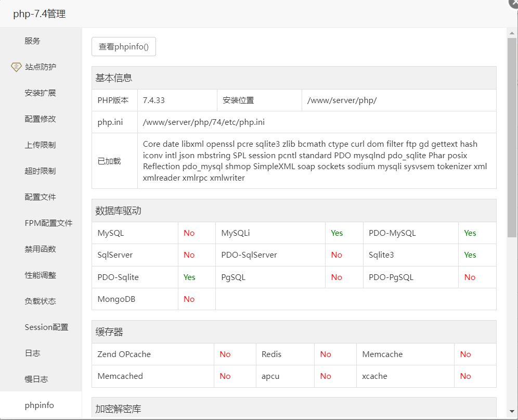Switch to the 性能调整 tab
The width and height of the screenshot is (518, 420).
click(x=41, y=275)
